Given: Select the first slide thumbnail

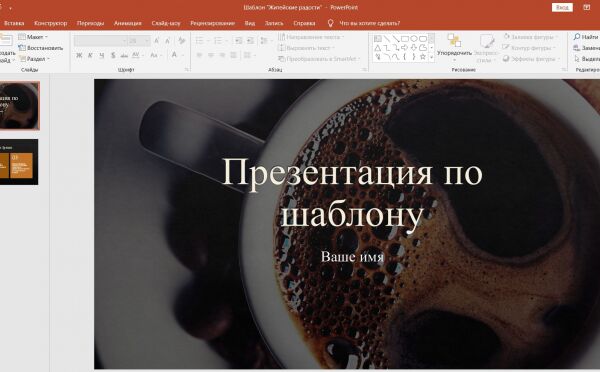Looking at the screenshot, I should click(19, 106).
